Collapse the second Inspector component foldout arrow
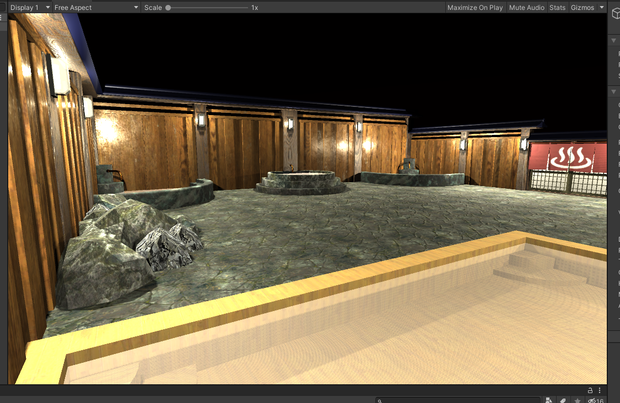620x403 pixels. [x=613, y=92]
